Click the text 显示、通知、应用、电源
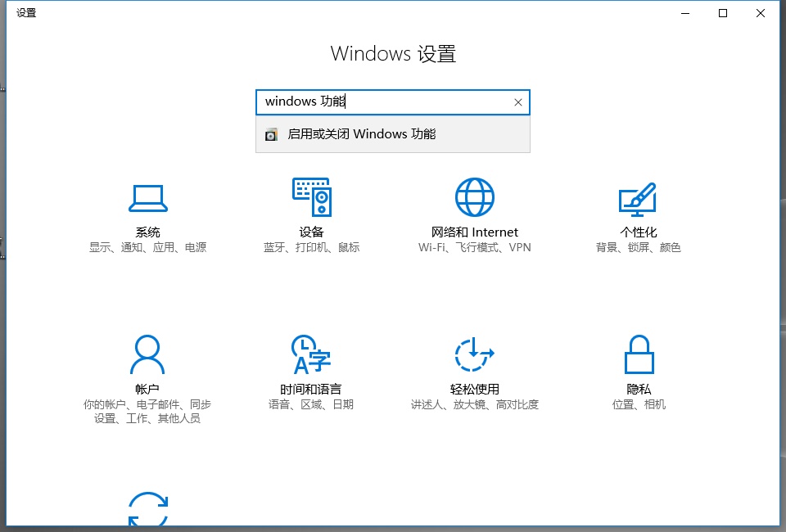 [x=148, y=247]
